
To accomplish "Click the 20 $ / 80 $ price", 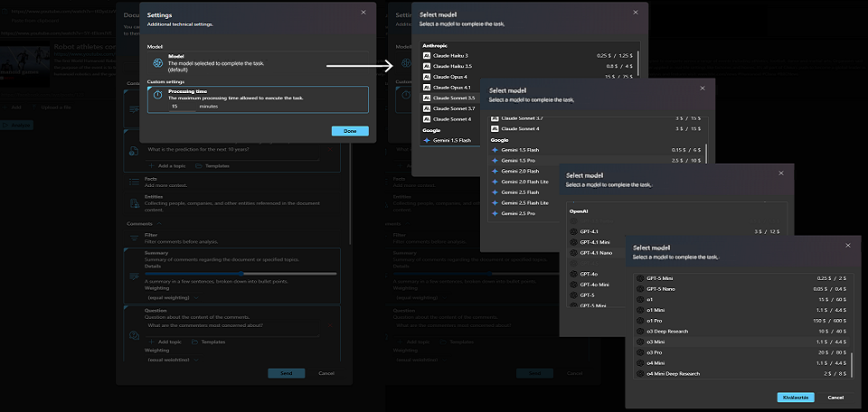I will (x=834, y=352).
